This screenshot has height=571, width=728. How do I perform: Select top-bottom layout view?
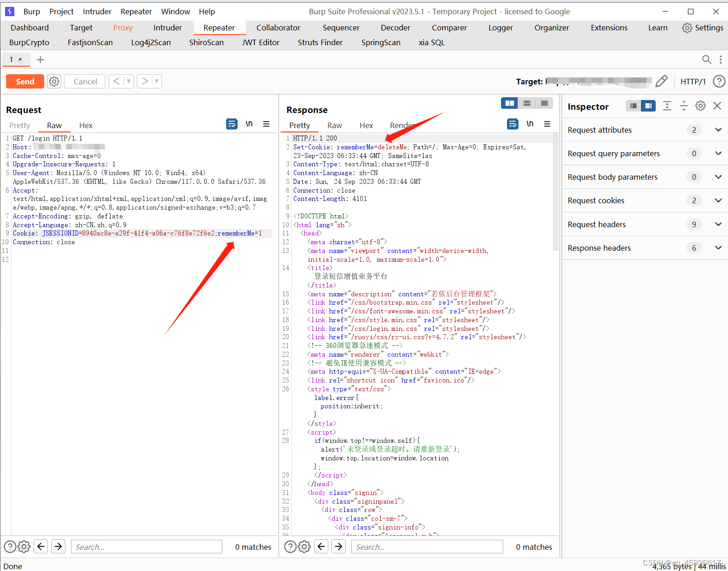pos(527,103)
